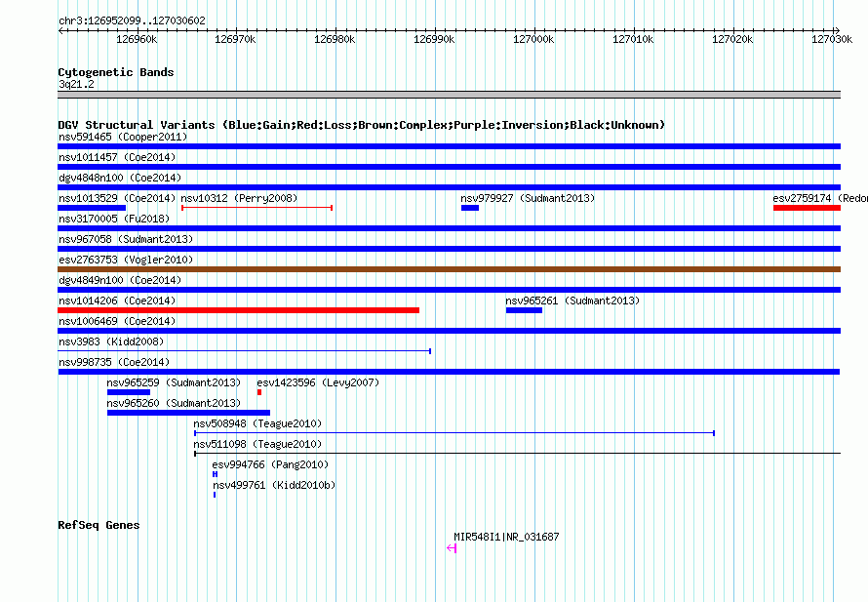Viewport: 868px width, 602px height.
Task: Select the nsv998735 blue bar
Action: 449,372
